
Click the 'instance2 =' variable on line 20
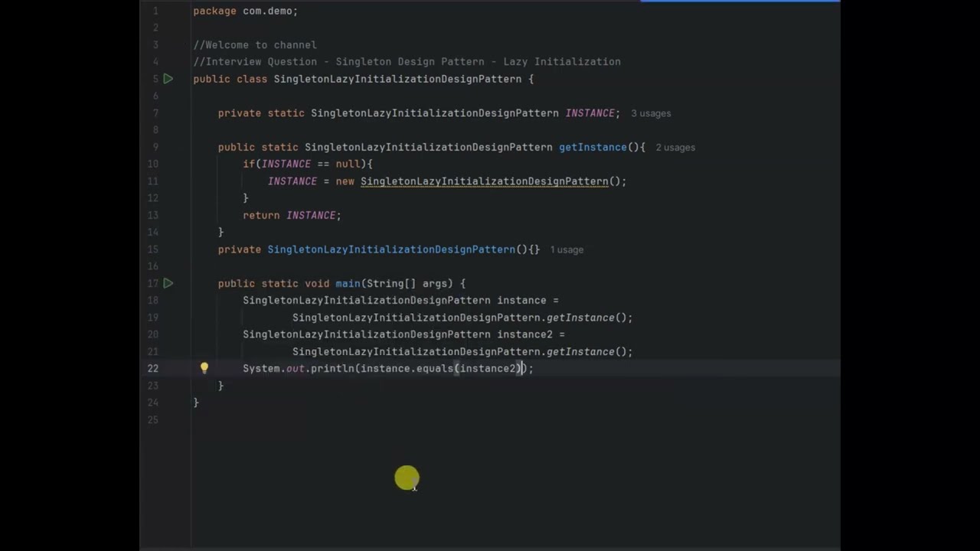tap(531, 334)
